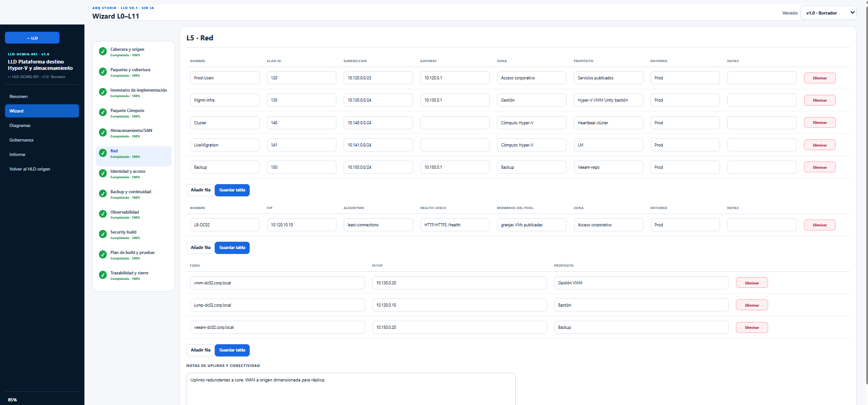Click Volver al HLD origen link
The image size is (868, 405).
(x=42, y=169)
